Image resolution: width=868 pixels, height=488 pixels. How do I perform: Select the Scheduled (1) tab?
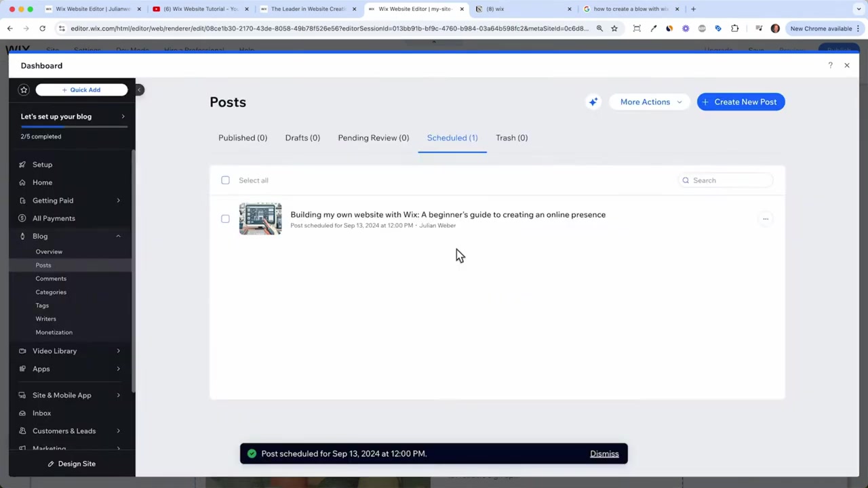coord(452,138)
